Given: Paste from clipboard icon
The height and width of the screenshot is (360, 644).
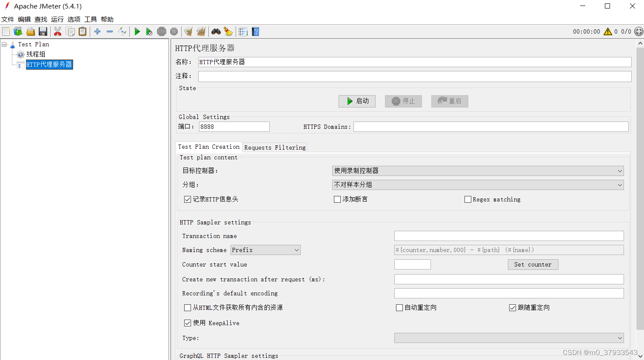Looking at the screenshot, I should [83, 31].
